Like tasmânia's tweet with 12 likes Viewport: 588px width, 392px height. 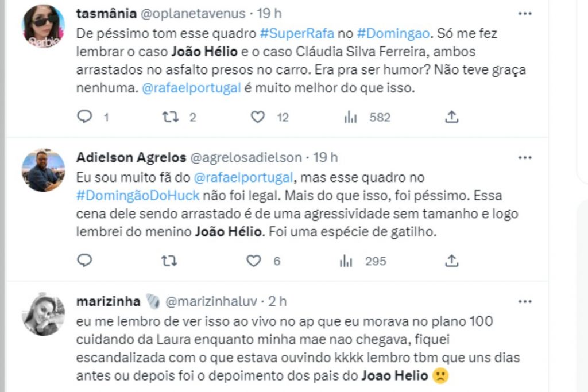click(x=258, y=117)
